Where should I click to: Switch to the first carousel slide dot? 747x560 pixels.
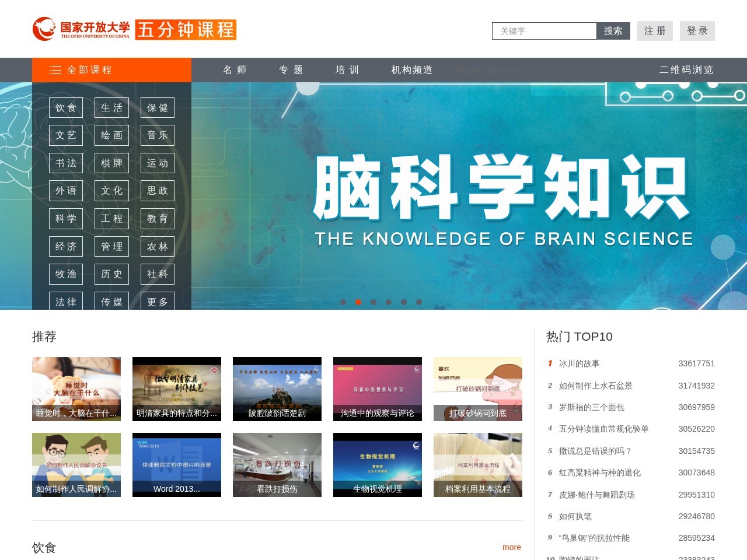(x=343, y=302)
